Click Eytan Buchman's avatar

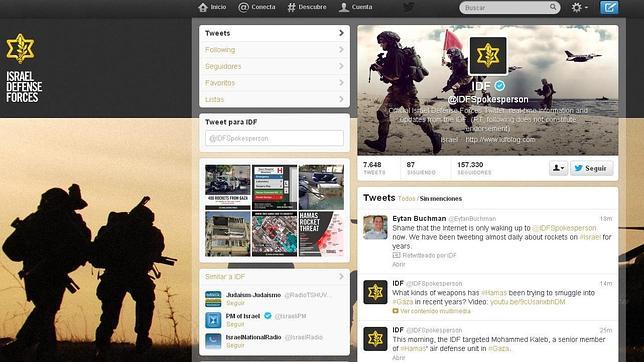(x=375, y=227)
